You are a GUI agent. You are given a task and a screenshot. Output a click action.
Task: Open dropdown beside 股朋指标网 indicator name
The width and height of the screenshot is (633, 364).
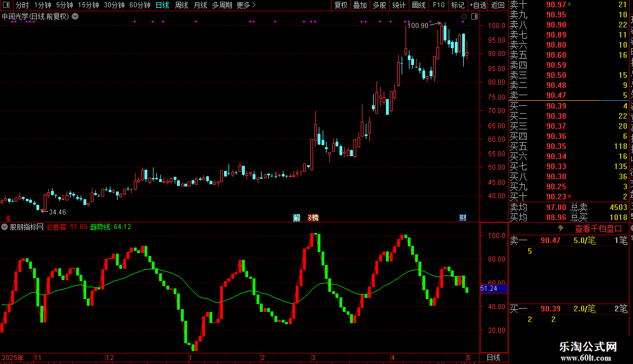4,227
